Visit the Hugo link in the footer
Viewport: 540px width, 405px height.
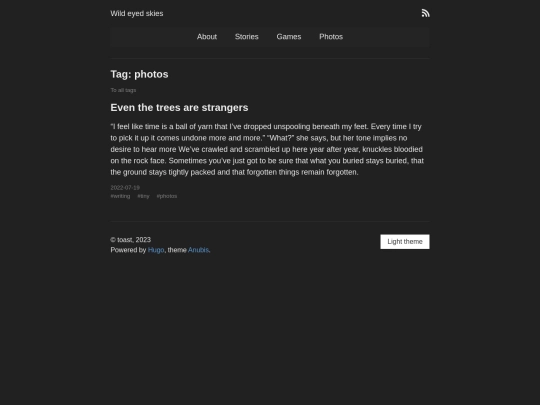[156, 250]
